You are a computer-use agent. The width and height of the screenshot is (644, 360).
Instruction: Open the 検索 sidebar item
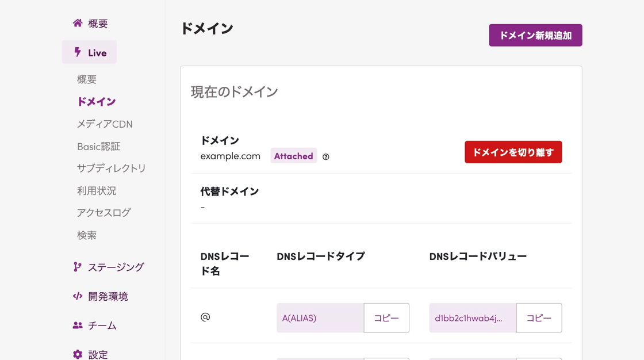(87, 235)
